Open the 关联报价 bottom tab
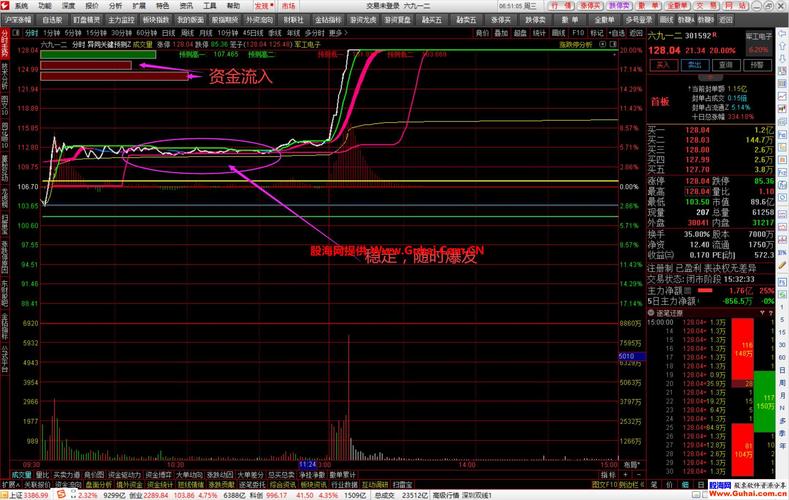 click(37, 485)
